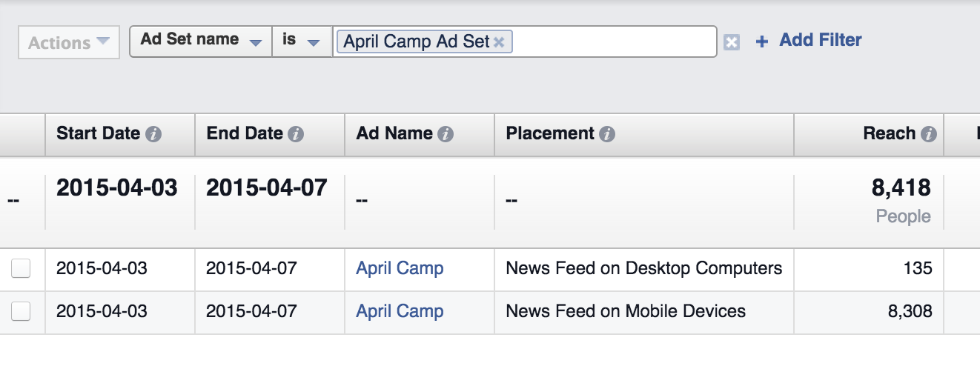Remove the April Camp Ad Set filter tag
This screenshot has width=980, height=369.
(499, 42)
